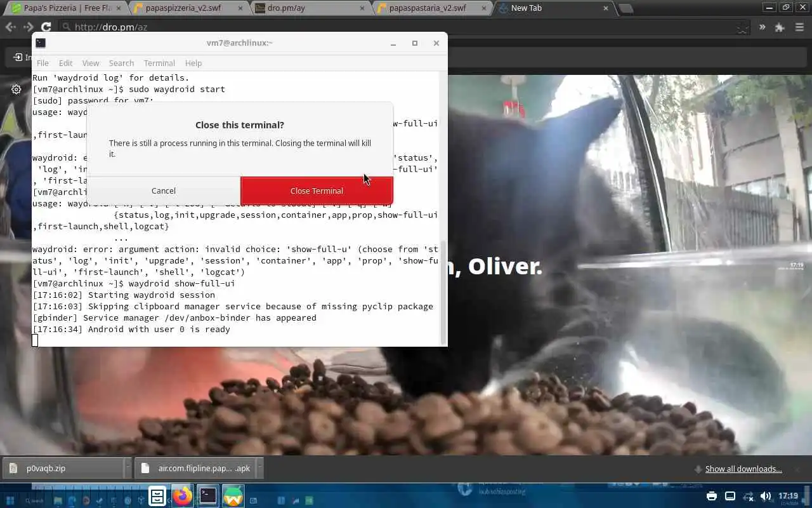Open the volume tray icon
Viewport: 812px width, 508px height.
pos(766,496)
